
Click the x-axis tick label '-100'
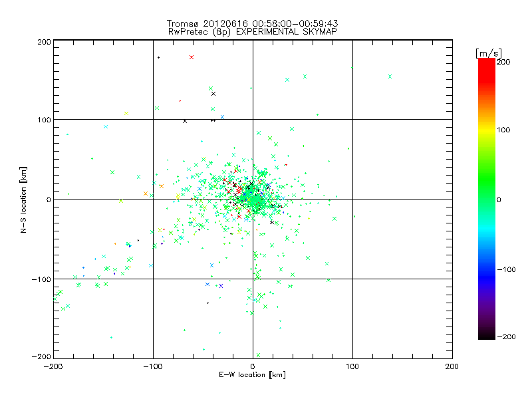[153, 366]
